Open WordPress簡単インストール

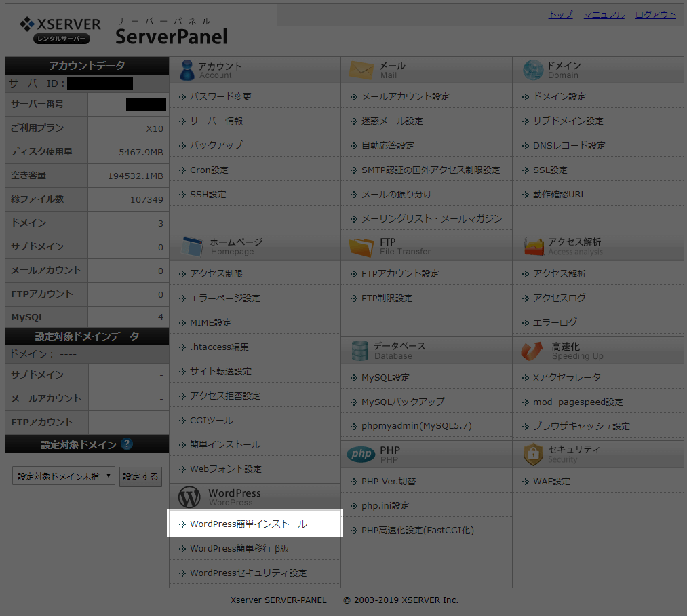(x=248, y=524)
